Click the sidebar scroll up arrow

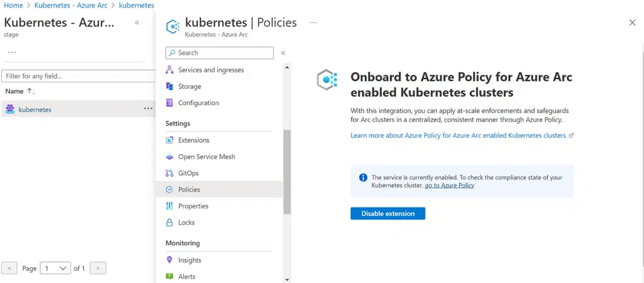[287, 66]
